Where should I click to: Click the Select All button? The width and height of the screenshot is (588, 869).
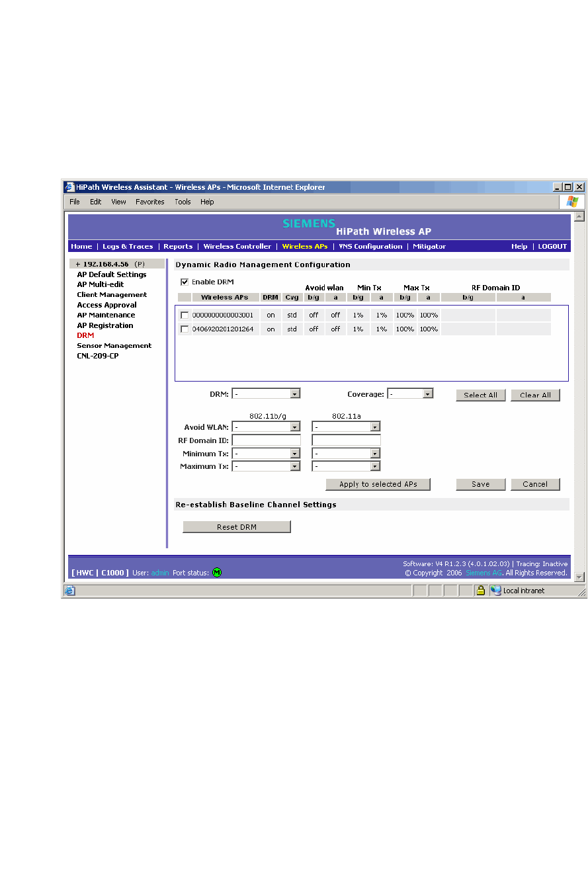coord(481,395)
